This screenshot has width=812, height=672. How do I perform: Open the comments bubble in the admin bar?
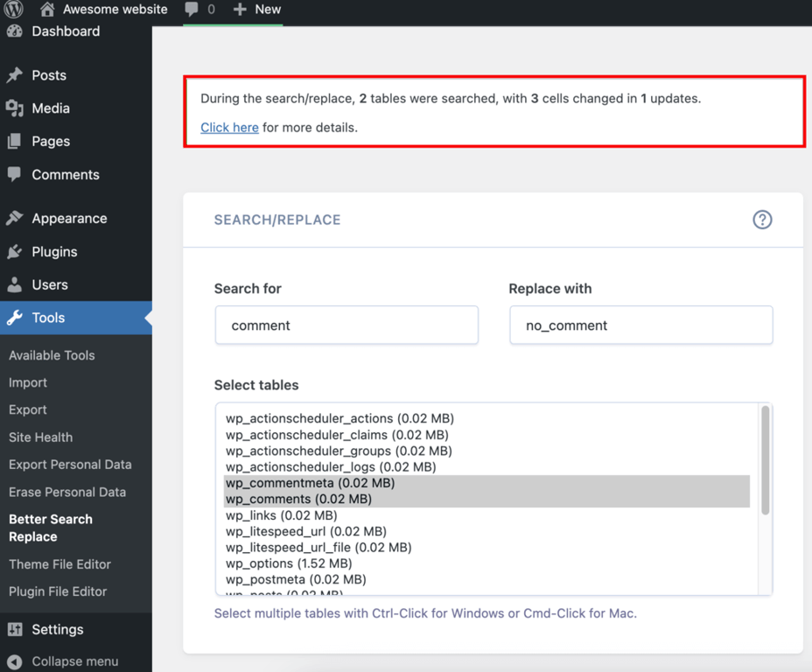tap(192, 10)
